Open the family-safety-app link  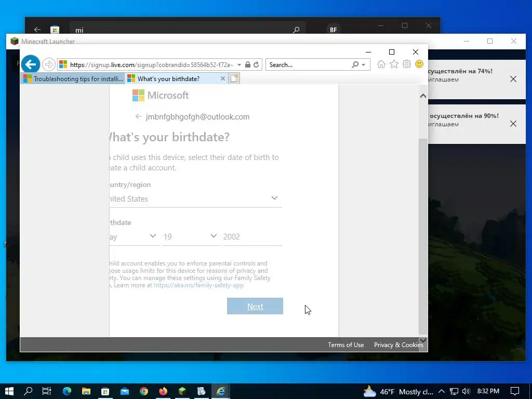198,285
